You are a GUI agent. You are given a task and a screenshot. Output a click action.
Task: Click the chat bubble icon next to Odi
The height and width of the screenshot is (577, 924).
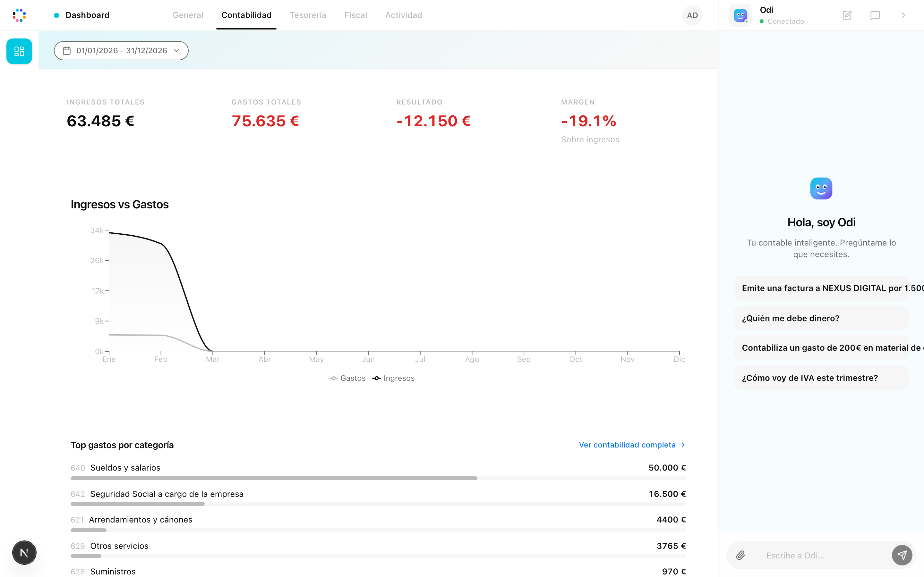875,15
